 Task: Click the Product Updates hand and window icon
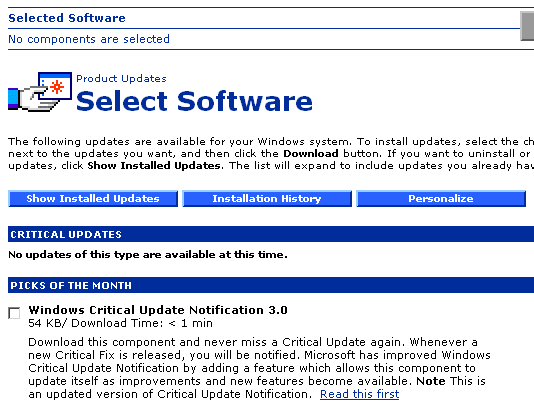40,92
